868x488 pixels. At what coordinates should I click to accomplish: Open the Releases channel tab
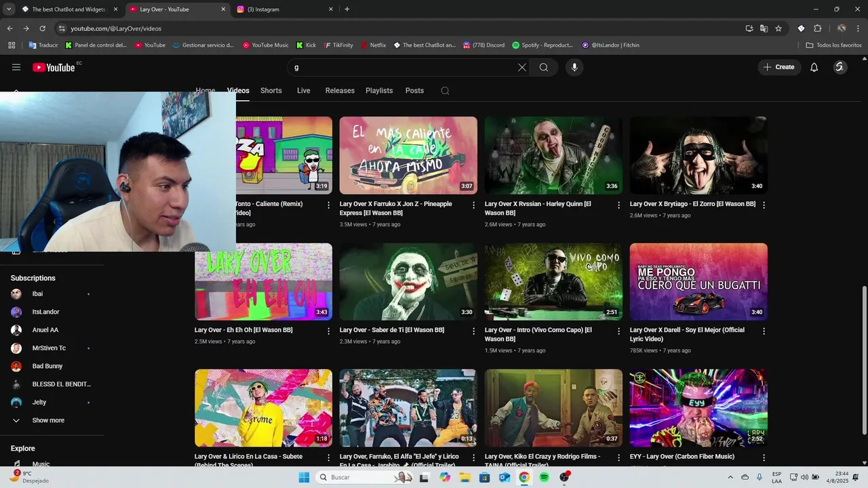click(340, 91)
